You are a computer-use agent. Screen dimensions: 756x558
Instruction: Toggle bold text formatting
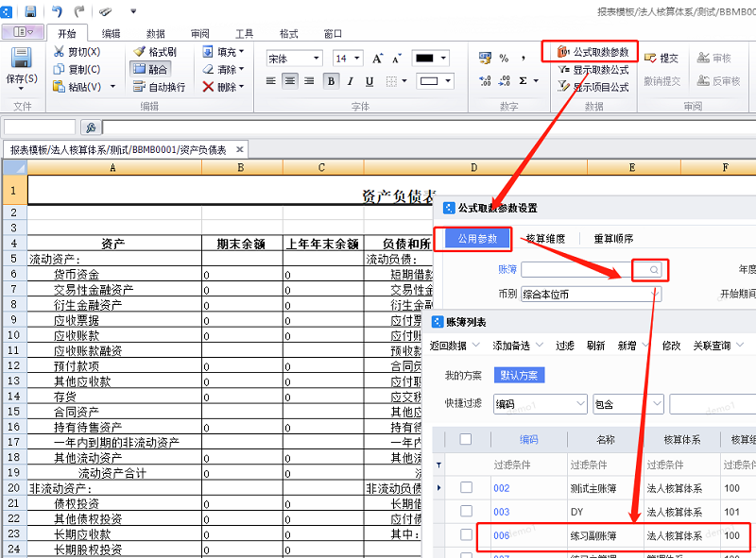coord(331,81)
